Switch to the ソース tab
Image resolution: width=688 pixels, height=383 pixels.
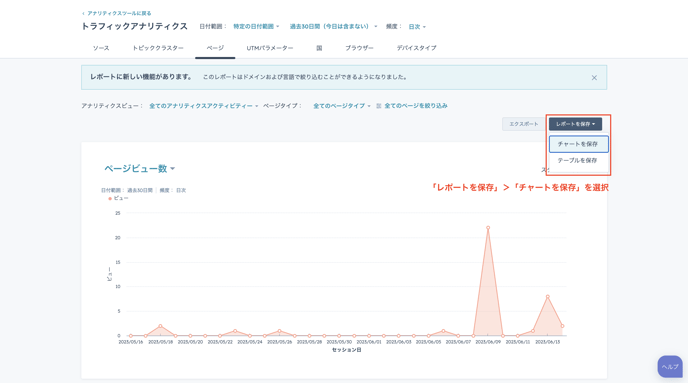click(101, 48)
